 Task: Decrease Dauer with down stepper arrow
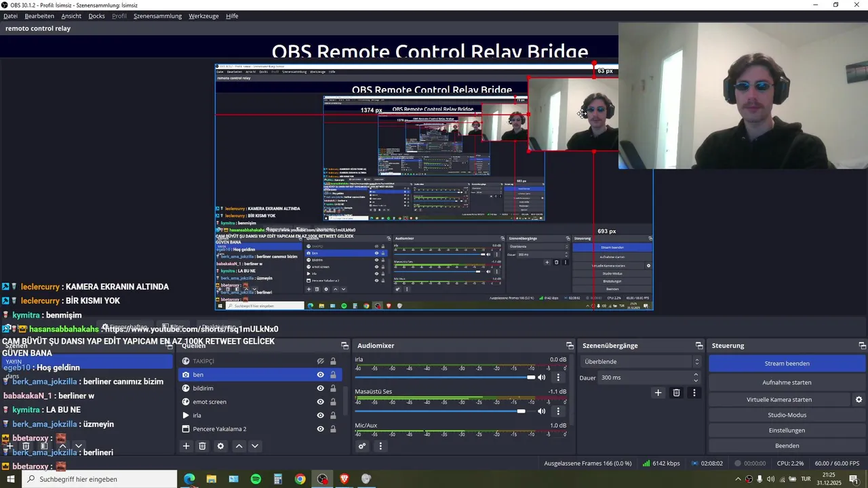coord(696,380)
